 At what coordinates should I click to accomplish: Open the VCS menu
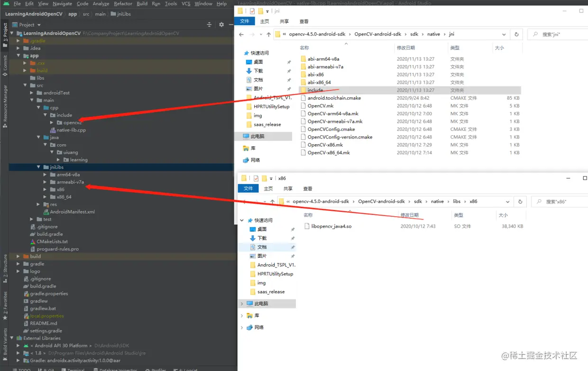tap(186, 3)
